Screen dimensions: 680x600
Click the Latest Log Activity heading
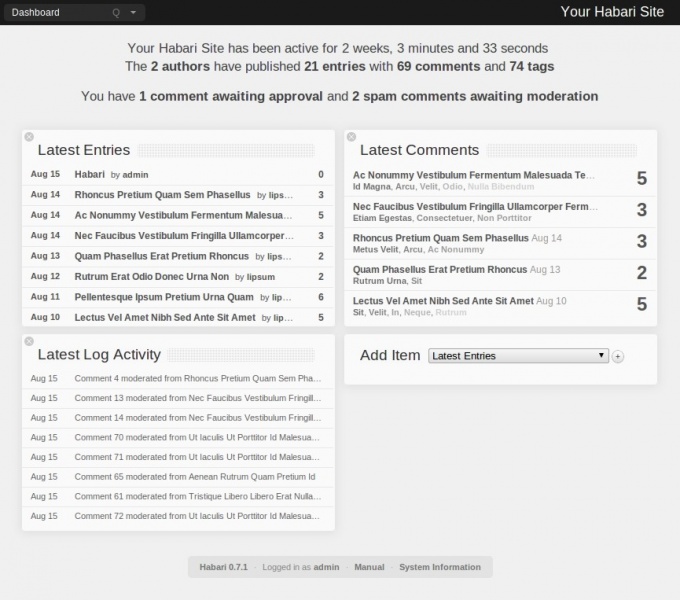tap(99, 355)
